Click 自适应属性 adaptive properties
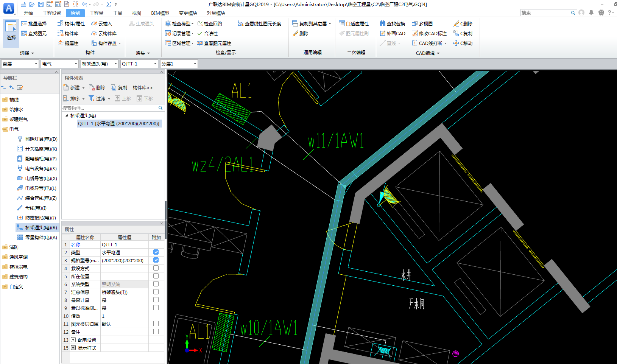 tap(354, 23)
